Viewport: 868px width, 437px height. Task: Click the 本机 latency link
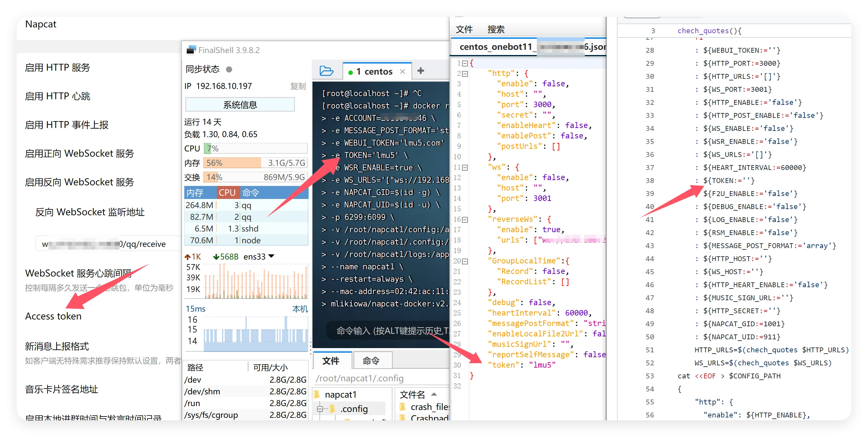tap(300, 309)
